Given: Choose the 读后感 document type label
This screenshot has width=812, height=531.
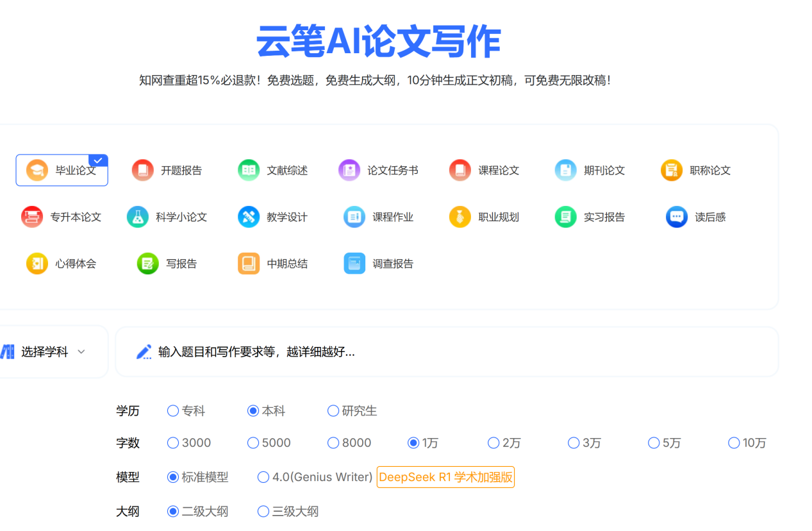Looking at the screenshot, I should (x=710, y=217).
